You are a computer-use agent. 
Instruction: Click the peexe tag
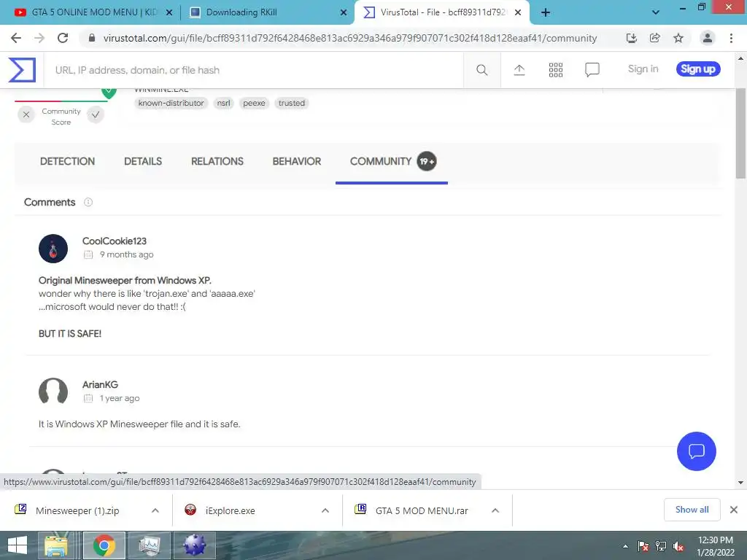click(254, 103)
